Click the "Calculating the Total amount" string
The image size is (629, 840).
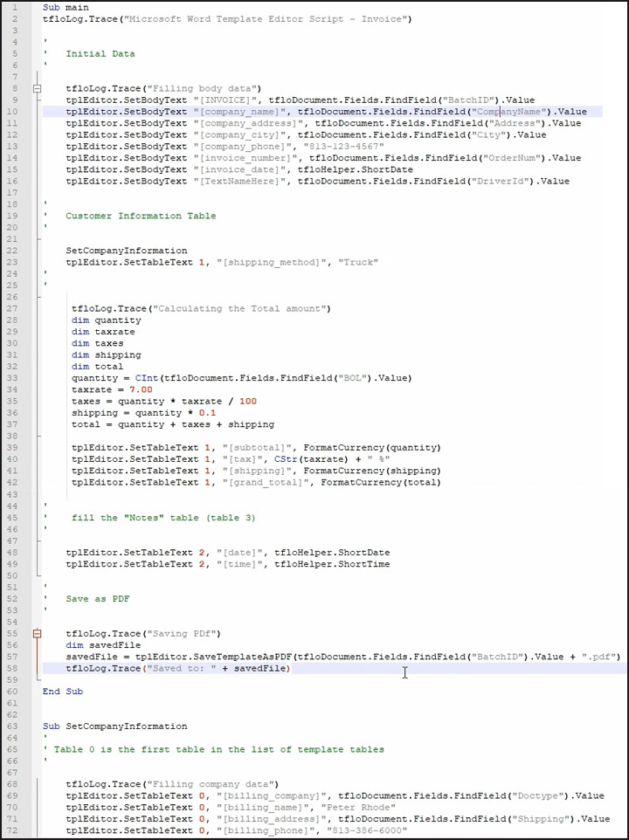tap(239, 308)
